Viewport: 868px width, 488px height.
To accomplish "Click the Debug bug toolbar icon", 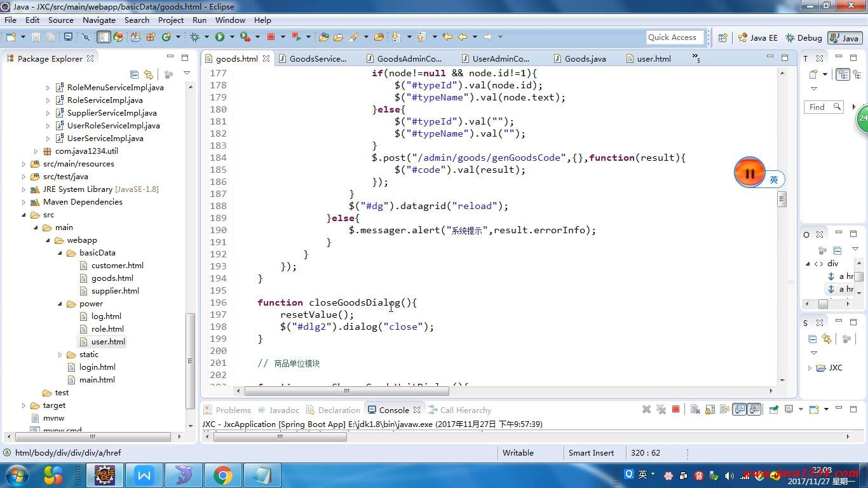I will [x=194, y=37].
